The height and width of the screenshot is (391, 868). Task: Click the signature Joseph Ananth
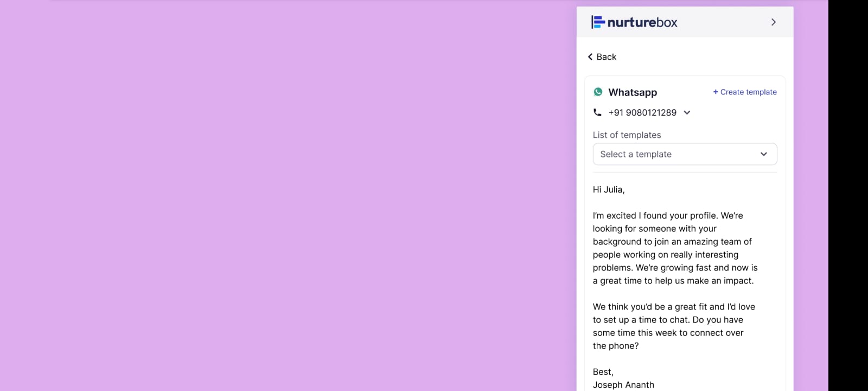coord(623,385)
